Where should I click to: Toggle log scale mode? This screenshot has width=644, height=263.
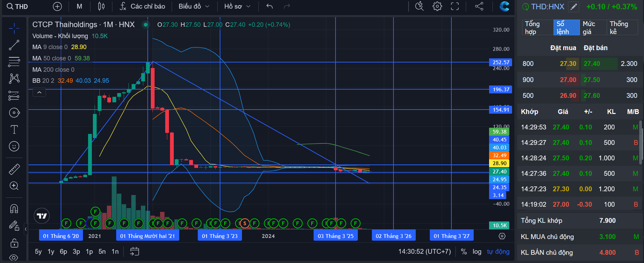477,252
